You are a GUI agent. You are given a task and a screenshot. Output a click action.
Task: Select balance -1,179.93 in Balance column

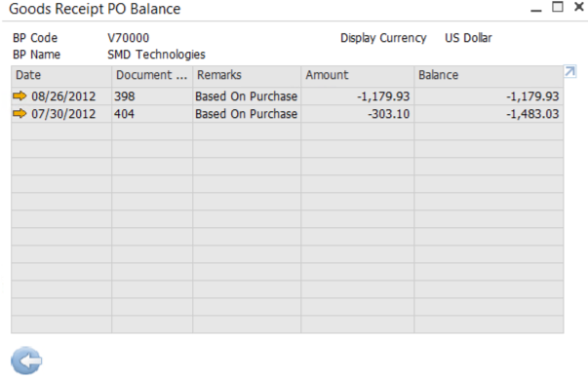[489, 96]
